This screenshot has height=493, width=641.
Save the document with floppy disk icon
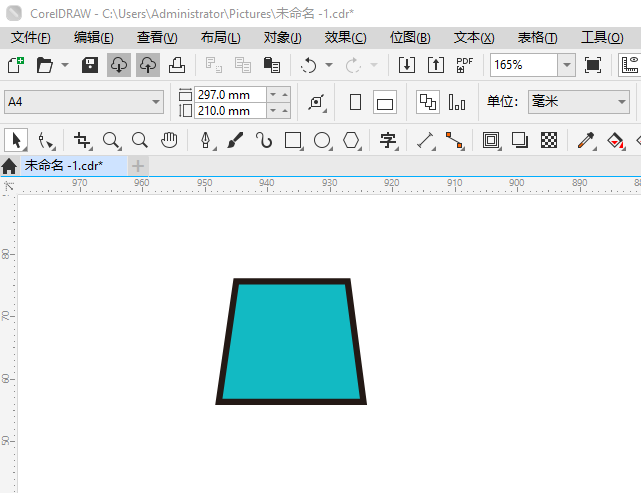click(90, 65)
